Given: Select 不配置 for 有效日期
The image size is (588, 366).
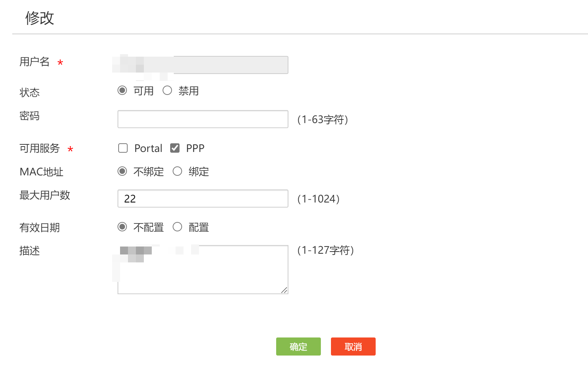Looking at the screenshot, I should click(122, 227).
